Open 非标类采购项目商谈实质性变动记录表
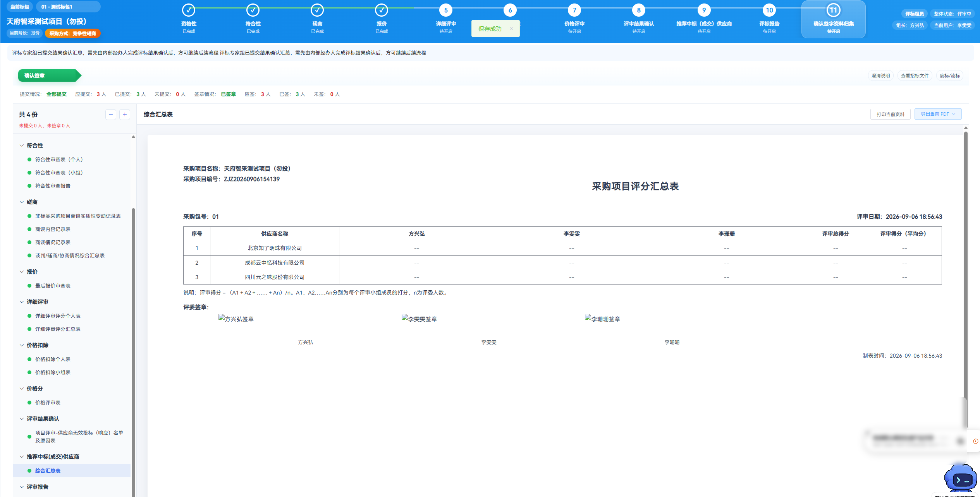The image size is (980, 497). 78,216
